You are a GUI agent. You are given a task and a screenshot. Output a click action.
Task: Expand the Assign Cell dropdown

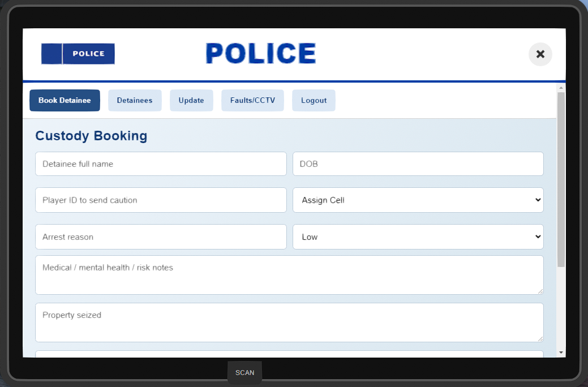click(x=418, y=200)
